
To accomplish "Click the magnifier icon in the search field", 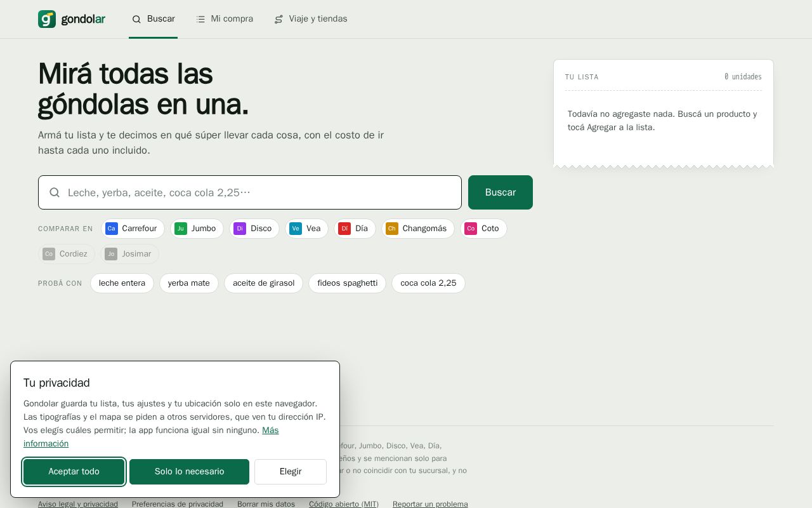I will click(x=55, y=192).
